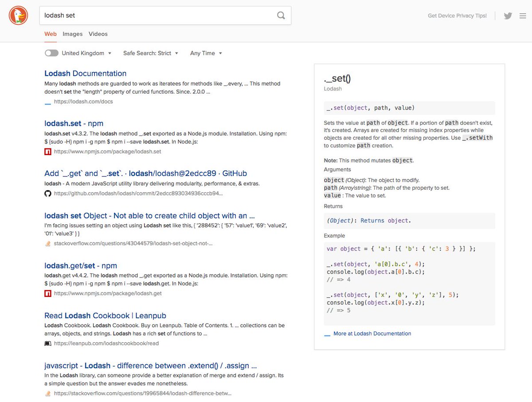Click Get Device Privacy Tips! link
The width and height of the screenshot is (532, 402).
pos(457,16)
